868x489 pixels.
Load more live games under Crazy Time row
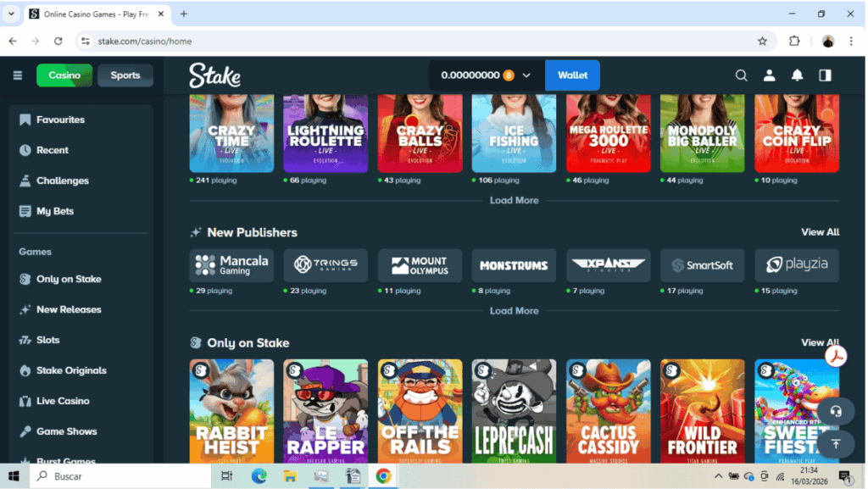(x=514, y=201)
